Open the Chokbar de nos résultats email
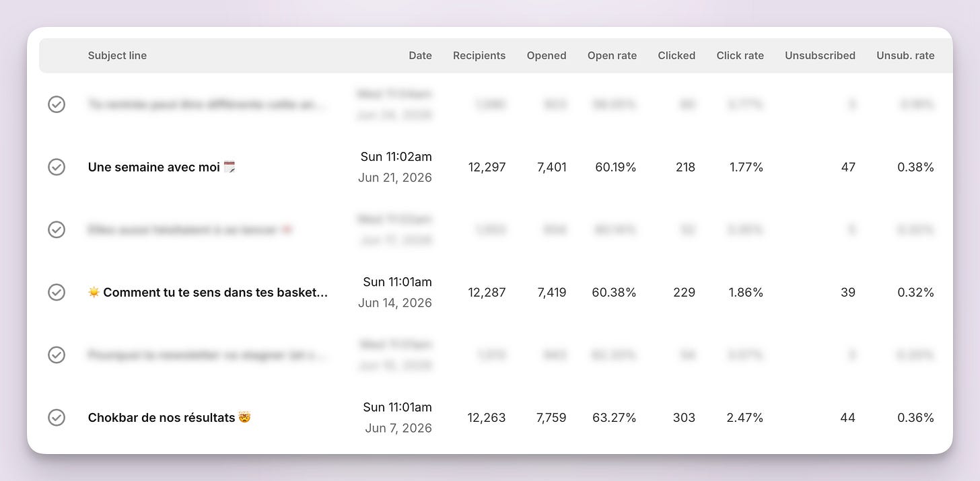Screen dimensions: 980x481 pos(170,418)
